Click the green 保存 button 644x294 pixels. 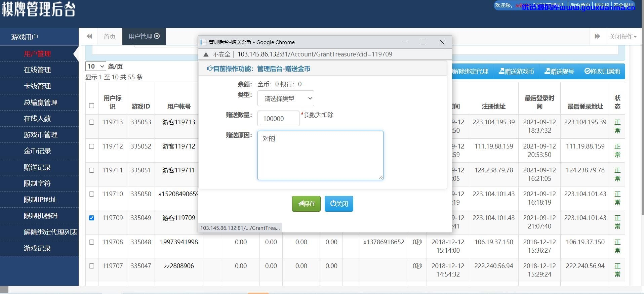click(x=306, y=204)
